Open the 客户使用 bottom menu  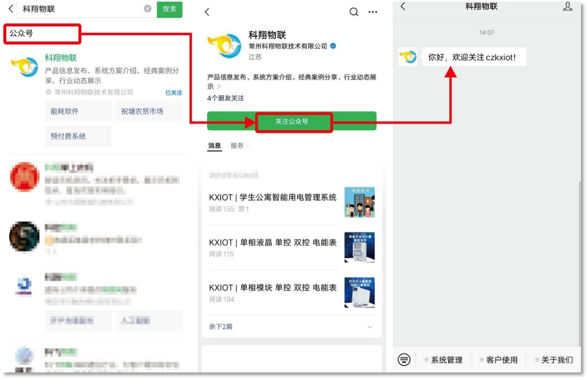[498, 360]
